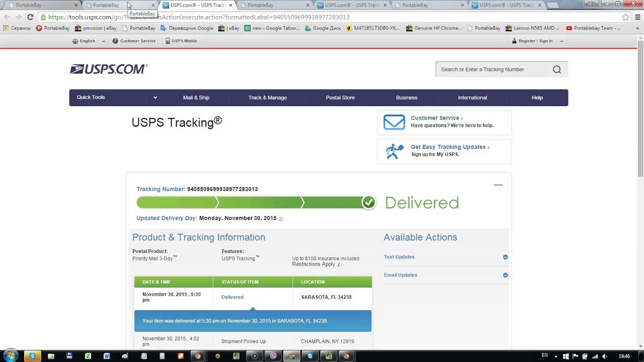The width and height of the screenshot is (644, 362).
Task: Click the SARASOTA, FL 34238 location cell
Action: 327,297
